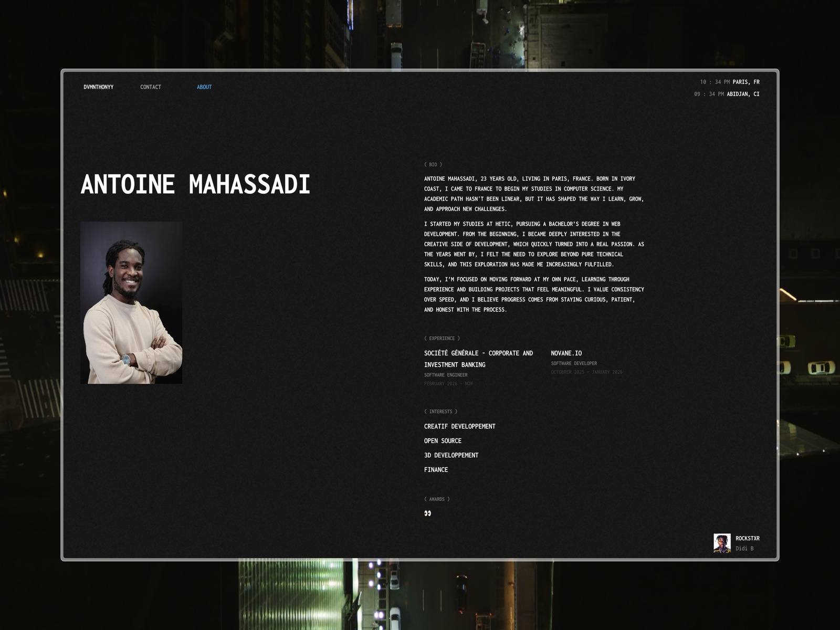Select the Open Source interest

point(443,441)
